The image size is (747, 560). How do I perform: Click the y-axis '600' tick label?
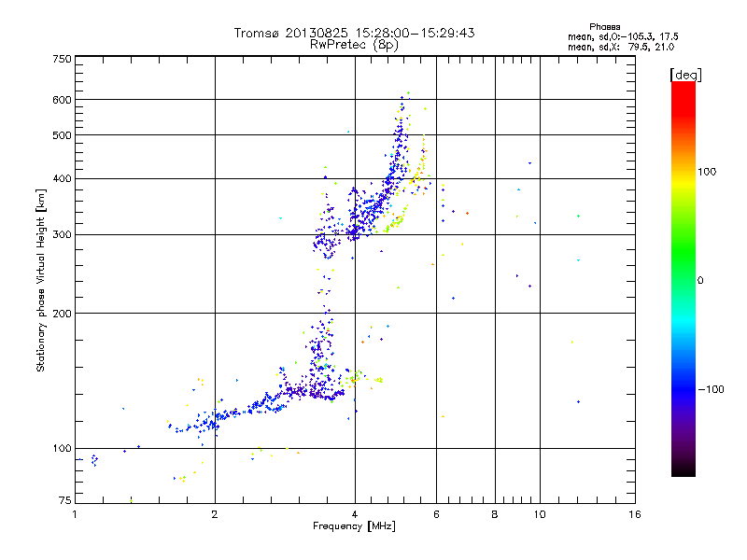tap(62, 100)
